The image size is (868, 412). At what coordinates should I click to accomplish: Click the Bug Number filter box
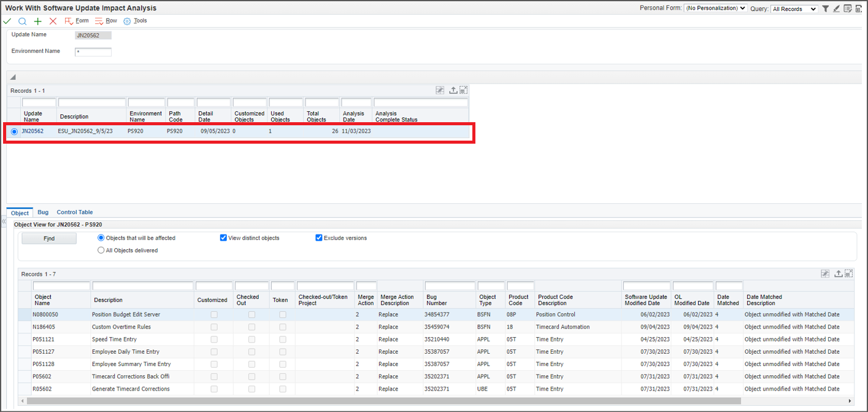tap(450, 286)
